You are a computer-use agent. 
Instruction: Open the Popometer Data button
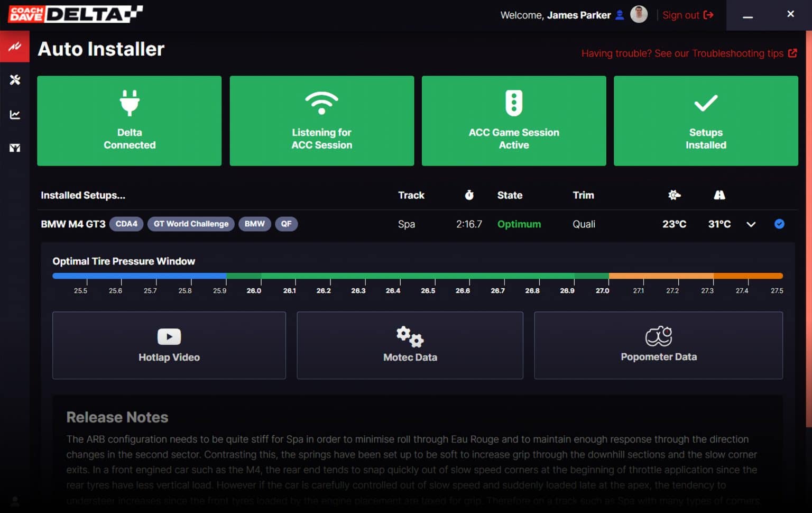658,345
